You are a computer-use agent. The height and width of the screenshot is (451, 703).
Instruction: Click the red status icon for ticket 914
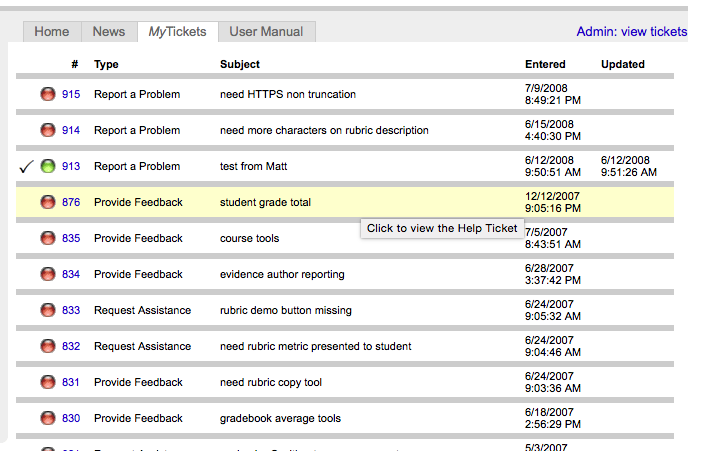(47, 130)
